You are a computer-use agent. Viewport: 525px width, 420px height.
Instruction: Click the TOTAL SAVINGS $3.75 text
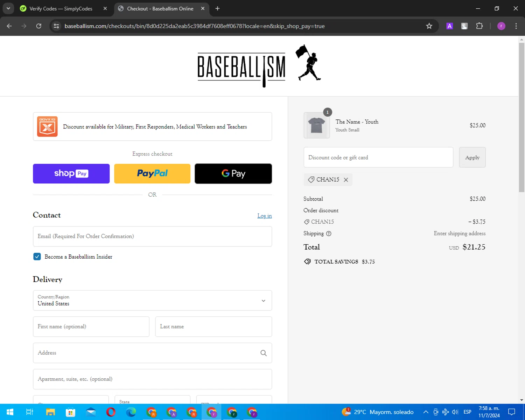pyautogui.click(x=344, y=261)
